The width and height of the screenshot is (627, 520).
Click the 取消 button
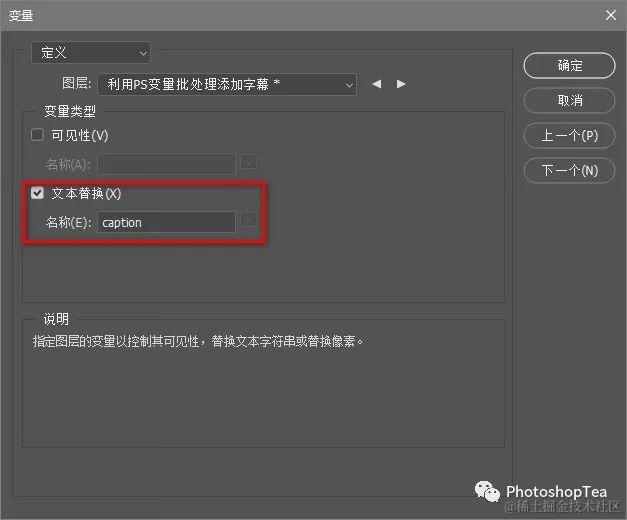(569, 100)
